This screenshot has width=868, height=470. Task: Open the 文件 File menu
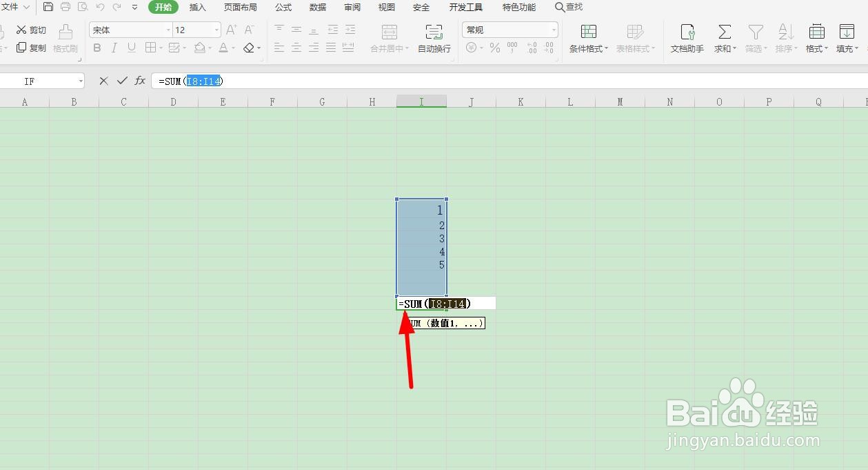(x=15, y=7)
